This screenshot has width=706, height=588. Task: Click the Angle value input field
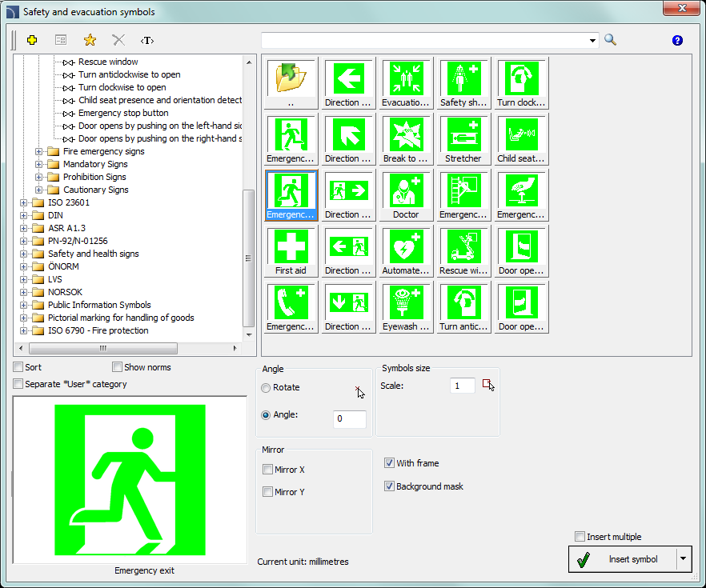pyautogui.click(x=350, y=419)
